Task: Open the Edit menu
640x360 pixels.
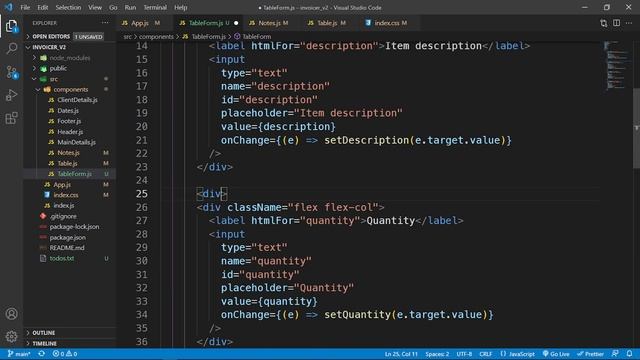Action: pos(42,7)
